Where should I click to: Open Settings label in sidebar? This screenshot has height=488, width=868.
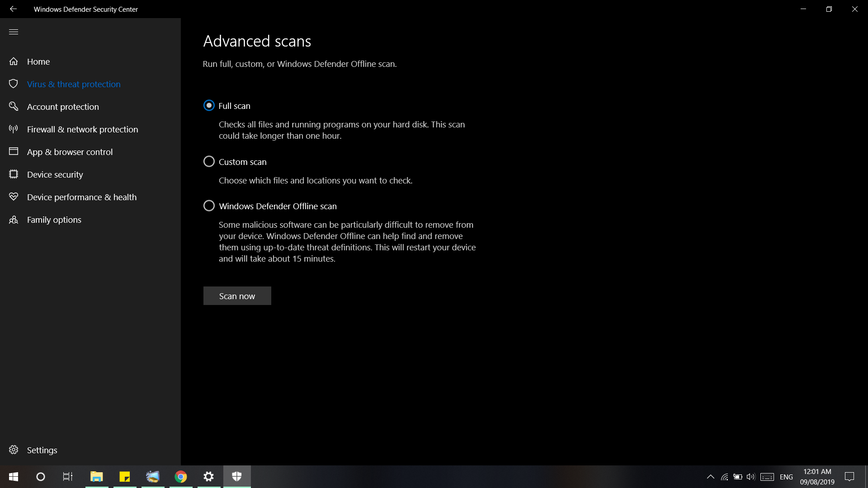(42, 450)
